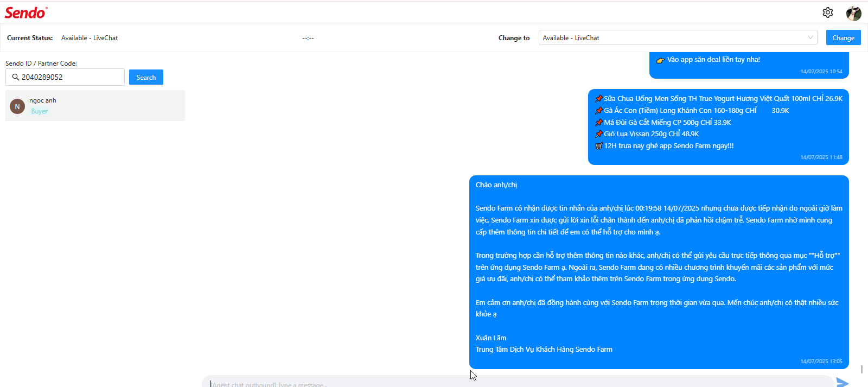Click the Buyer tag under ngoc anh

pyautogui.click(x=39, y=111)
